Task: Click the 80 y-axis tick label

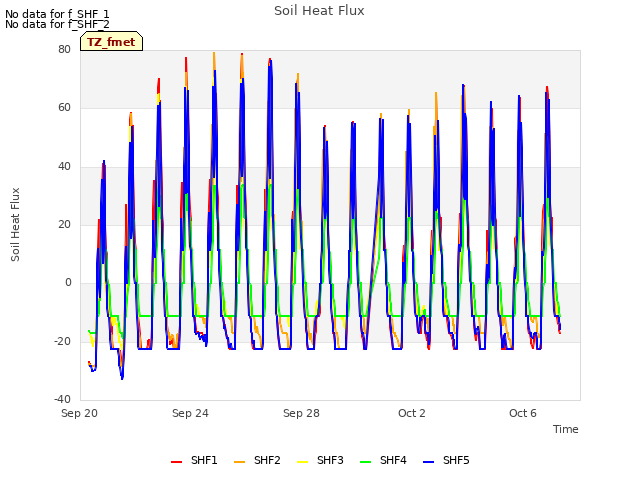Action: 64,49
